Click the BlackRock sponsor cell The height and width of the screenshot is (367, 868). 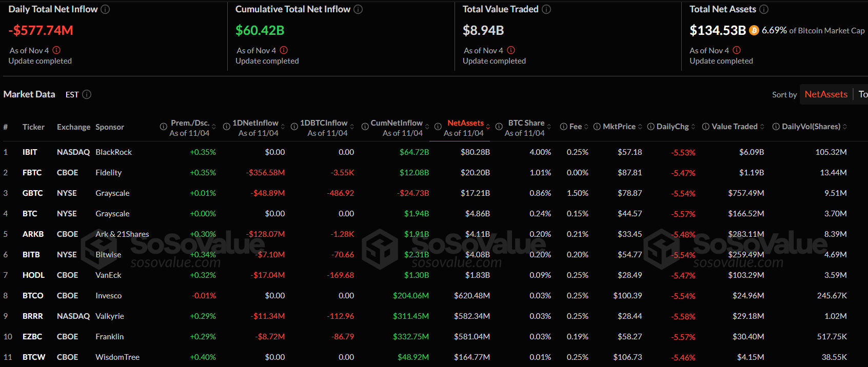(x=113, y=152)
